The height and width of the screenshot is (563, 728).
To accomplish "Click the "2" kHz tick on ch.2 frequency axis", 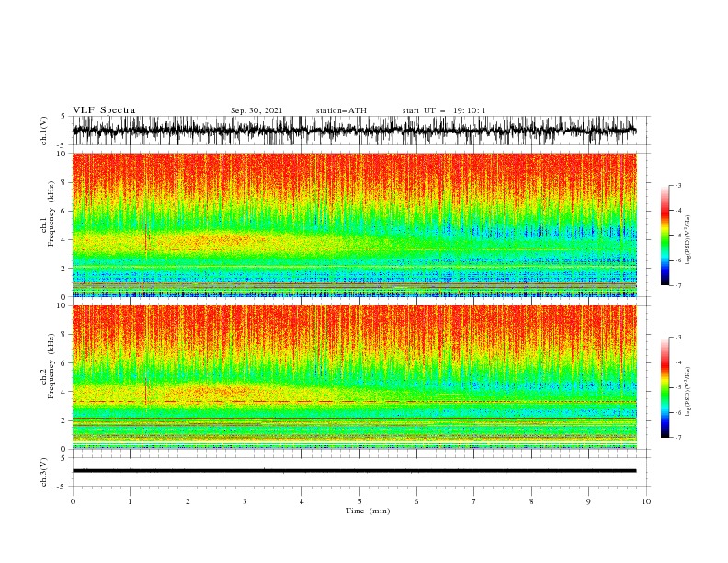I will (x=64, y=420).
